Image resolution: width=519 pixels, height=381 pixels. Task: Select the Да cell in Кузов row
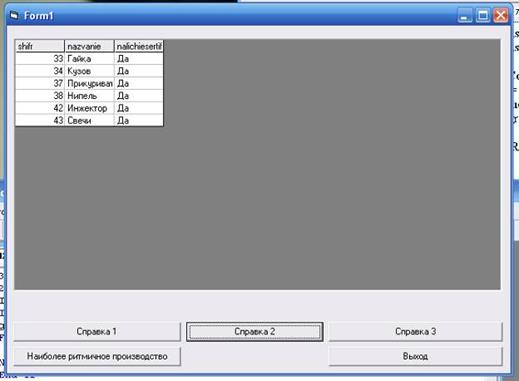click(139, 71)
